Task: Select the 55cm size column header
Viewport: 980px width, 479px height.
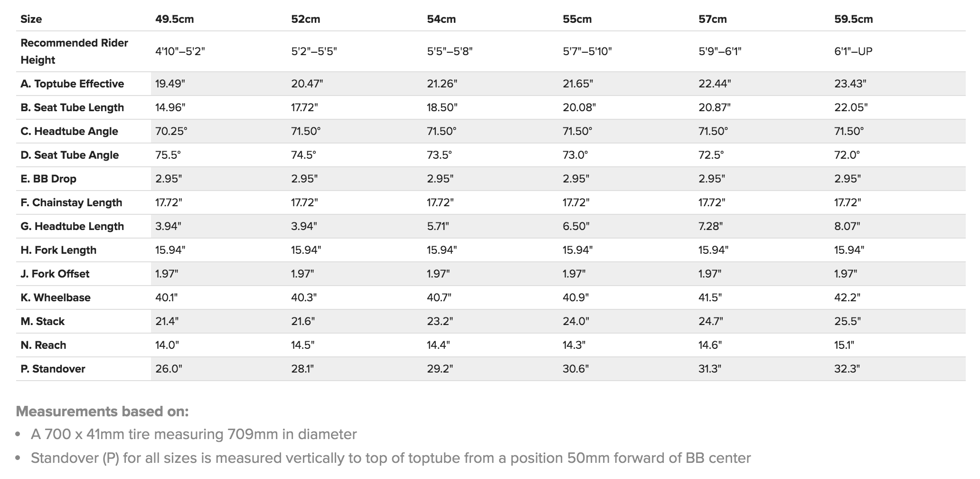Action: tap(577, 19)
